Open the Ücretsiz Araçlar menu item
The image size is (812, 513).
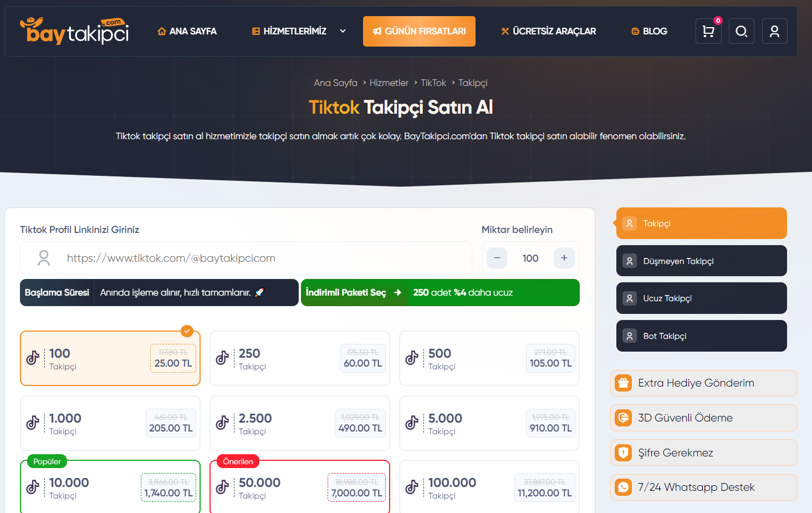[x=548, y=32]
